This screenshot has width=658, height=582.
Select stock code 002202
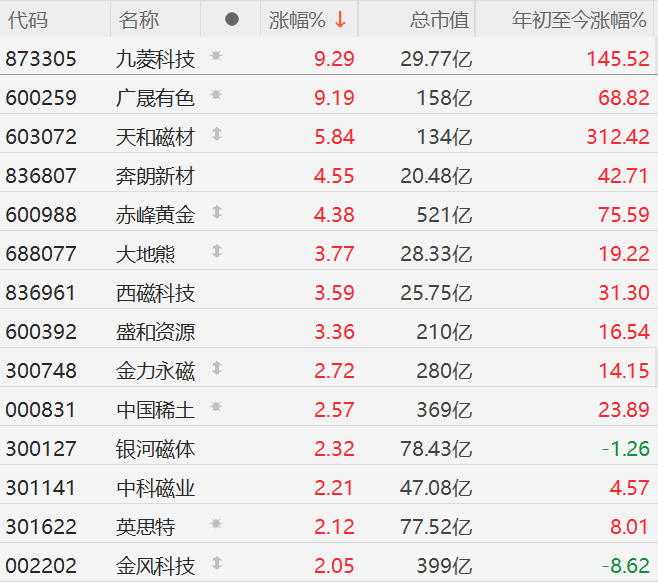pos(41,566)
